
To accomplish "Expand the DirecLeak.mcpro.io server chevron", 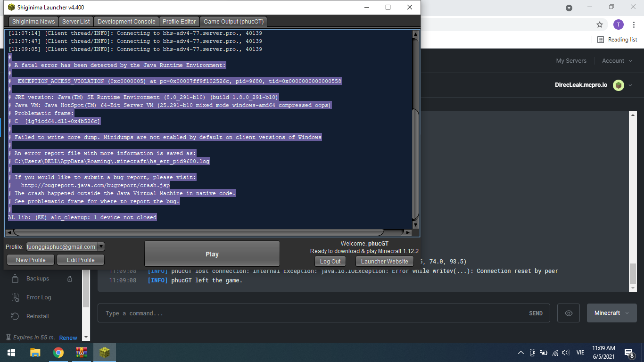I will click(x=630, y=85).
